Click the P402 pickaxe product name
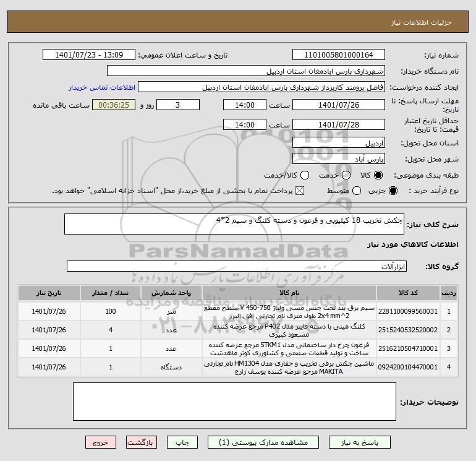476x461 pixels. 289,330
